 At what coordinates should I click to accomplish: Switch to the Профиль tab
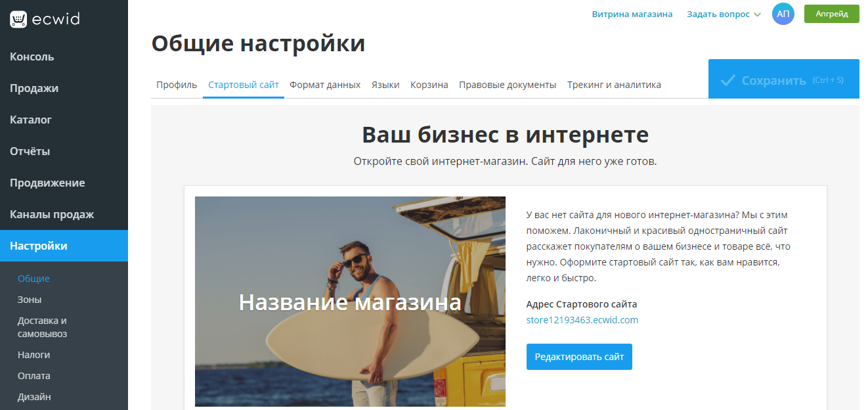click(176, 85)
